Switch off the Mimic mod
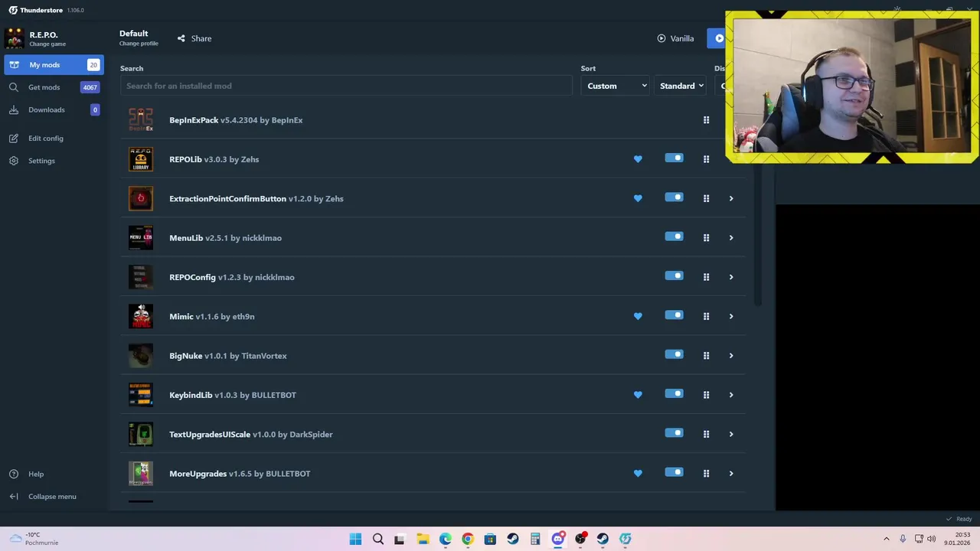Screen dimensions: 980x551 (x=674, y=315)
